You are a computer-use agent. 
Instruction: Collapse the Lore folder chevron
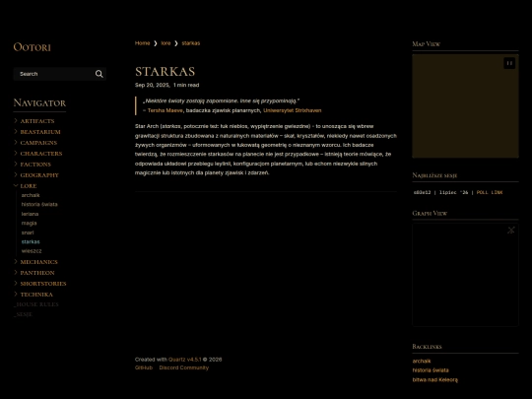pos(16,185)
